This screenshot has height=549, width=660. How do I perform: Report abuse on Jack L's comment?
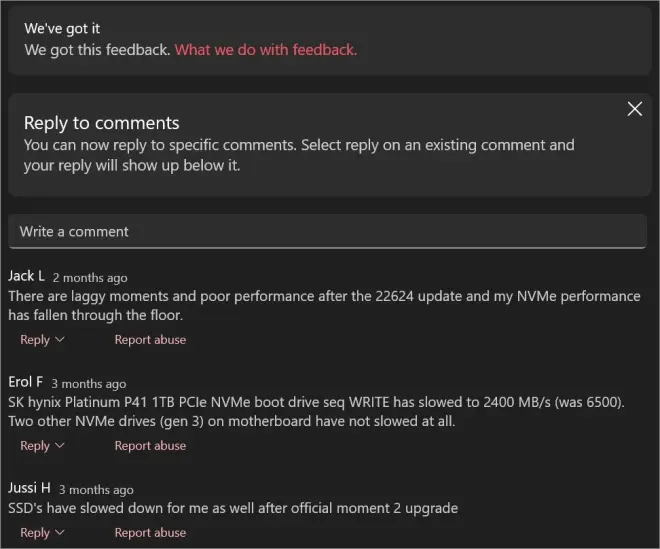click(x=150, y=339)
